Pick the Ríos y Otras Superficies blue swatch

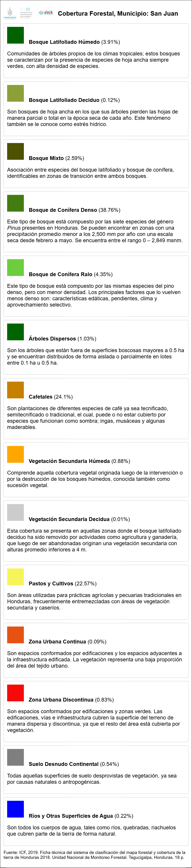coord(15,809)
